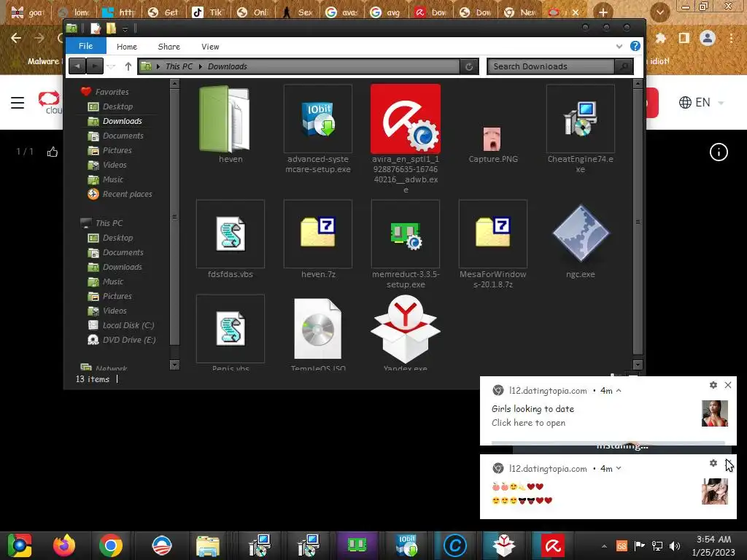
Task: Open Avira taskbar icon
Action: coord(553,545)
